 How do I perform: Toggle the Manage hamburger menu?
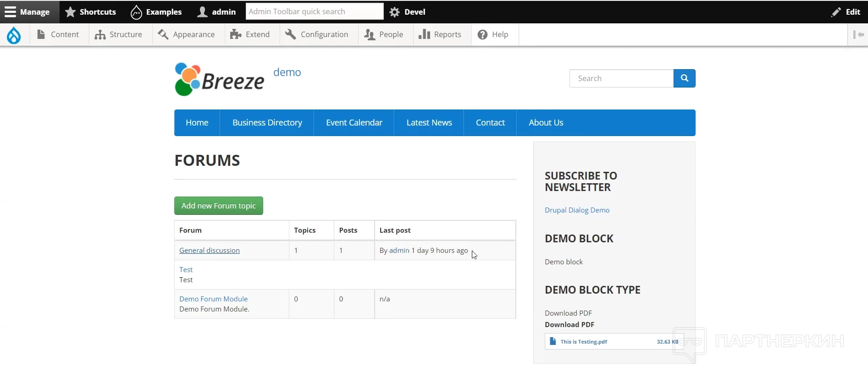point(28,12)
